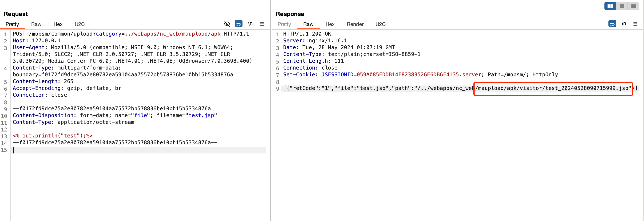Open Request panel hamburger options menu
The image size is (644, 221).
(262, 24)
